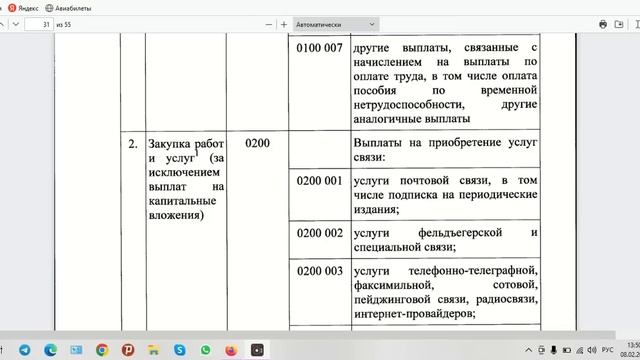
Task: Save the PDF with download icon
Action: 619,24
